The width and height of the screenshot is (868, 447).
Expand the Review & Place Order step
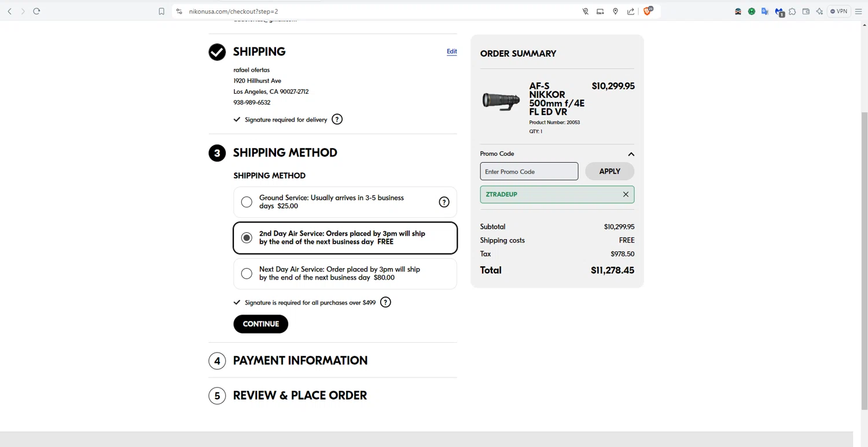click(300, 395)
